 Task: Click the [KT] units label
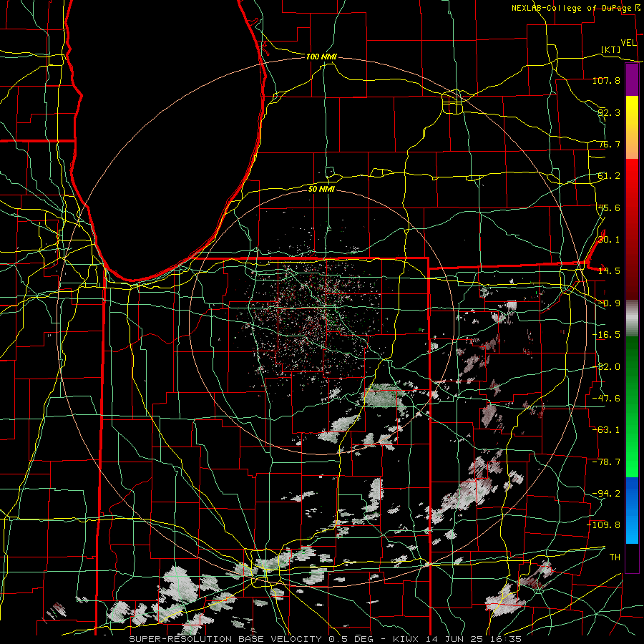click(611, 50)
